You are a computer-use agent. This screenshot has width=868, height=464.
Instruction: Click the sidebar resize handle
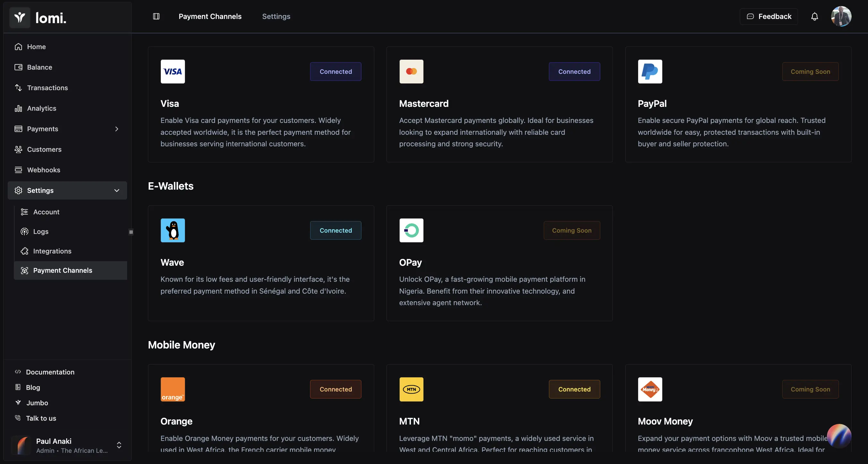pos(131,232)
